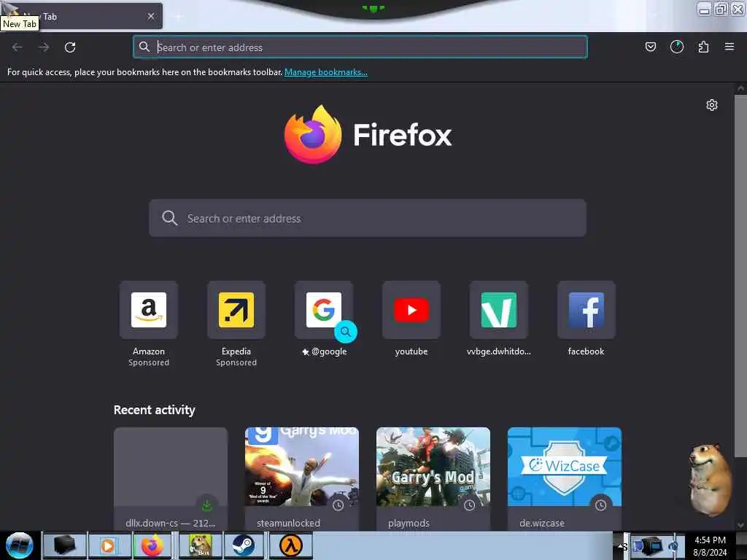Open the de.wizcase recent activity card

click(x=565, y=478)
